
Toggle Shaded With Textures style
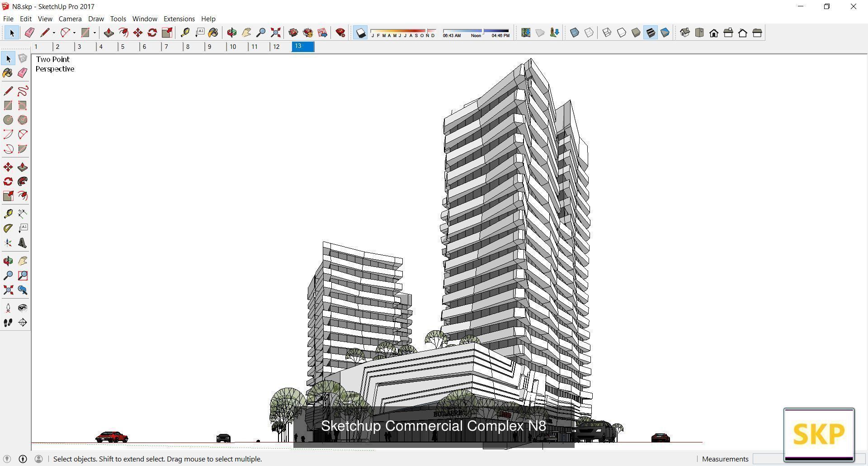click(x=650, y=33)
